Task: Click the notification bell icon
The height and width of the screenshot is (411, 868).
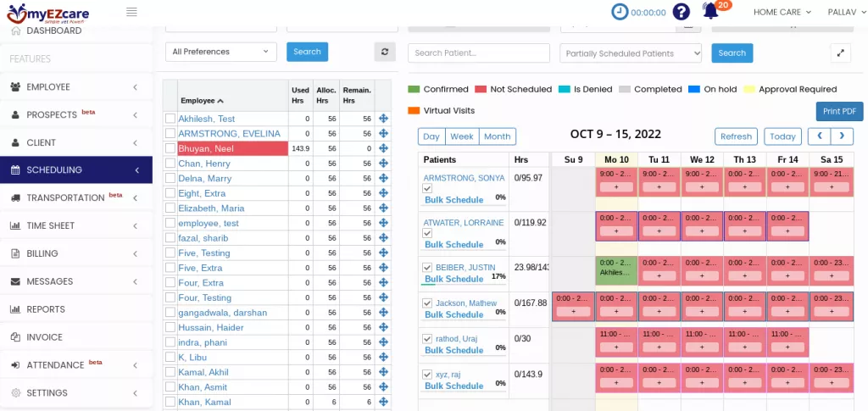Action: pyautogui.click(x=710, y=12)
